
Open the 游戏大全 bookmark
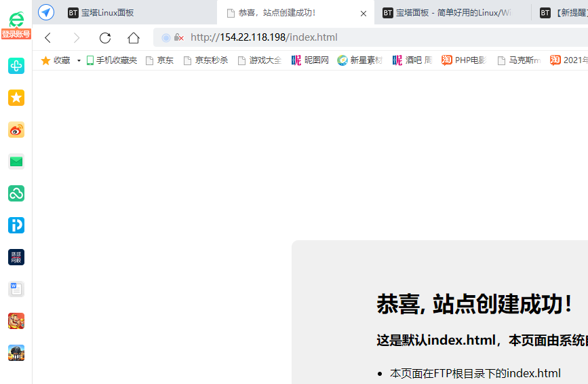point(260,60)
